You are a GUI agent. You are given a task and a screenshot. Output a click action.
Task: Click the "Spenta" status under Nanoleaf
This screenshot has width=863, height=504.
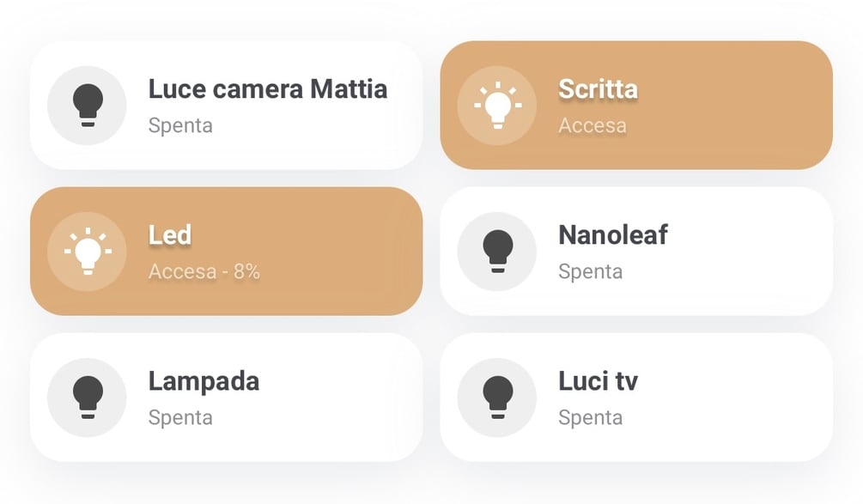coord(590,271)
